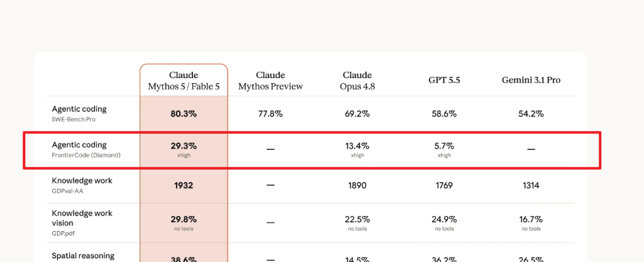Click the FrontierCode (Diamond) benchmark label
The width and height of the screenshot is (644, 262).
pyautogui.click(x=86, y=156)
